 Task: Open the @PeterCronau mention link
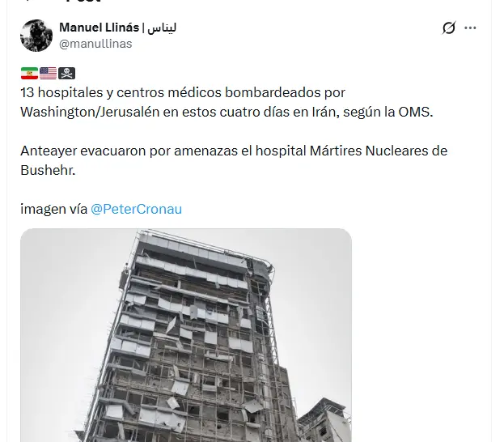pos(136,209)
